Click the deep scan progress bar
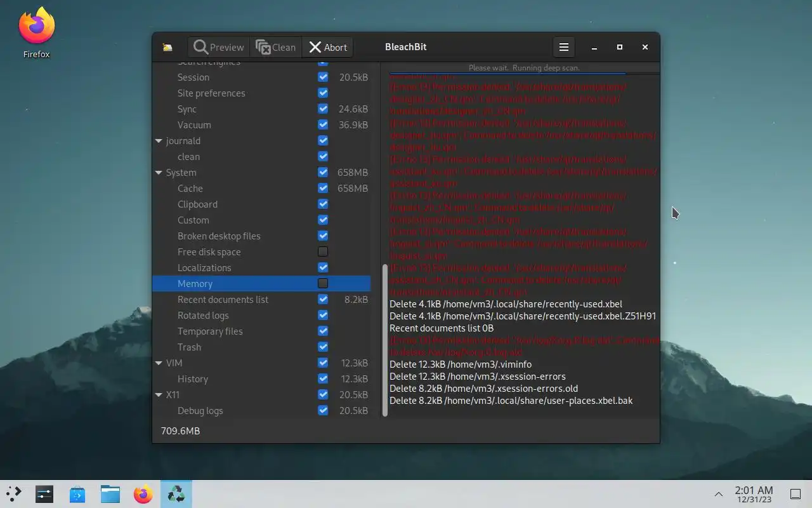This screenshot has height=508, width=812. (x=524, y=68)
